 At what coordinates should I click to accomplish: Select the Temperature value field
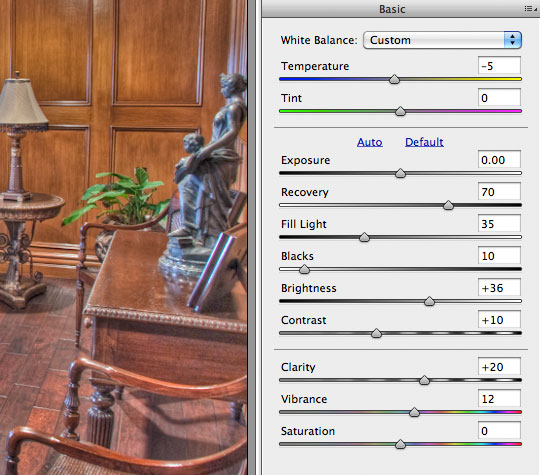click(499, 65)
